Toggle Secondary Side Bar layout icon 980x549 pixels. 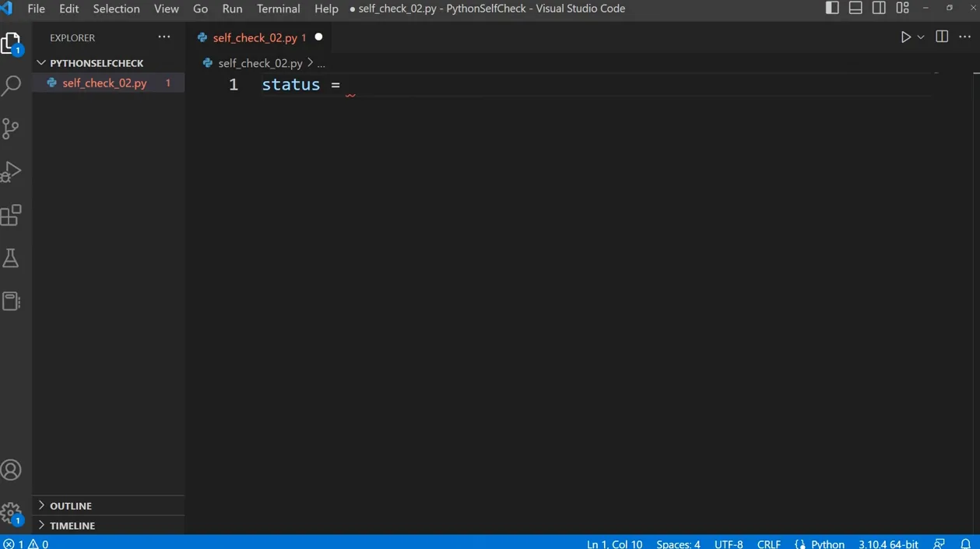coord(879,8)
